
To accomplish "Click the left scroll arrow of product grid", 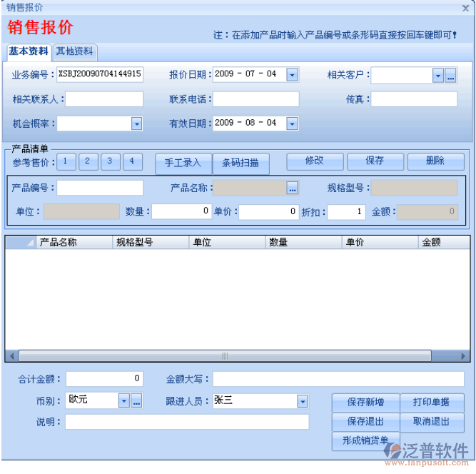I will tap(12, 355).
